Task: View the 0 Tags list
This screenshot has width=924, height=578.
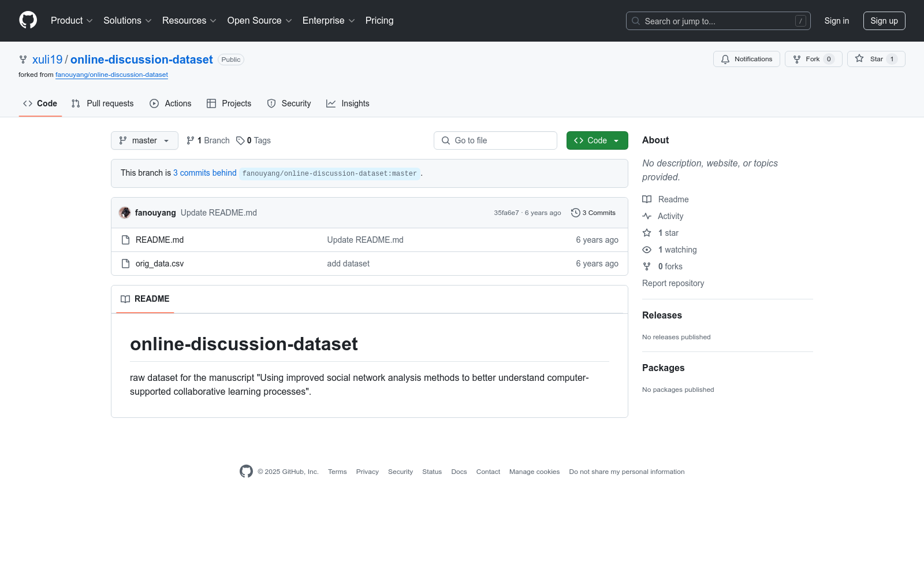Action: [254, 140]
